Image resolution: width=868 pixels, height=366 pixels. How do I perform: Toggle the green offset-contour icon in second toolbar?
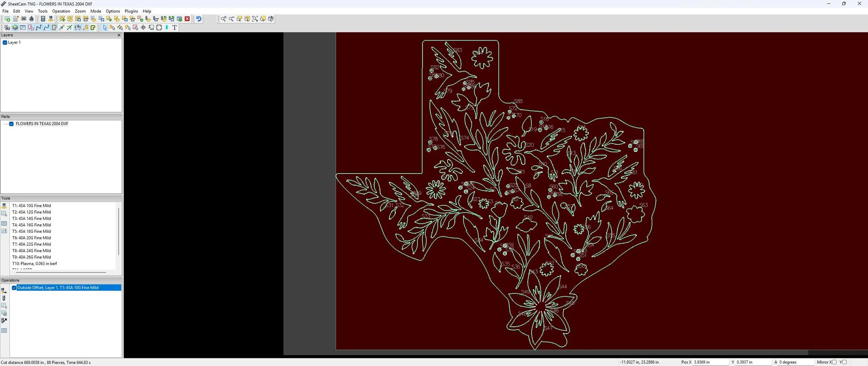(x=93, y=27)
